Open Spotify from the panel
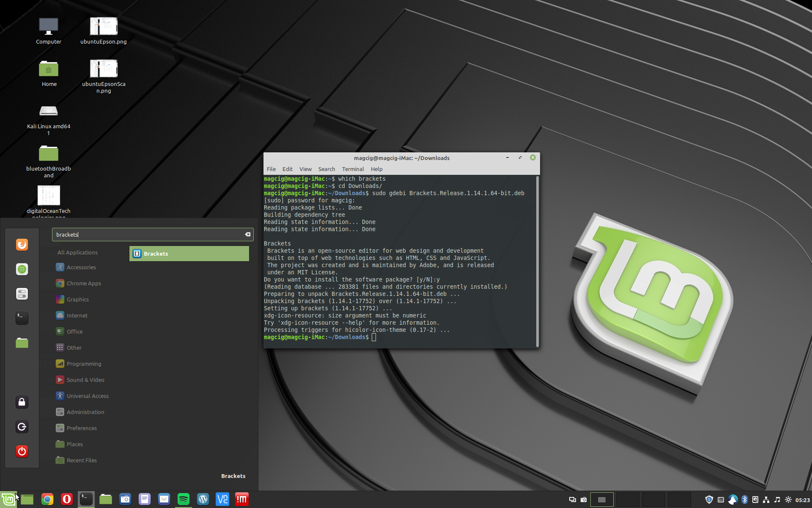 (x=184, y=500)
